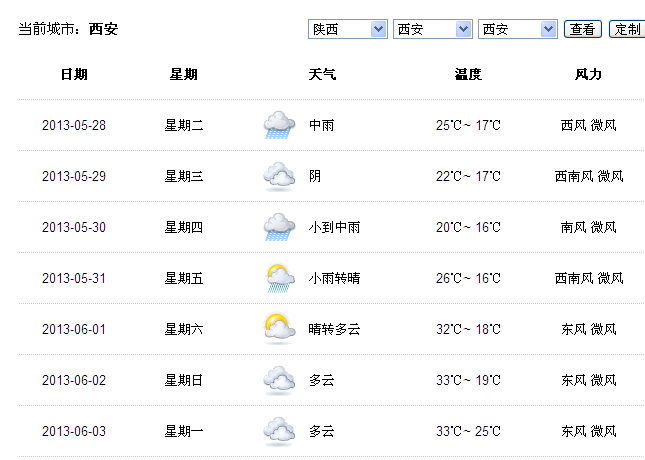Open the middle 西安 city dropdown
This screenshot has width=645, height=460.
(x=432, y=30)
